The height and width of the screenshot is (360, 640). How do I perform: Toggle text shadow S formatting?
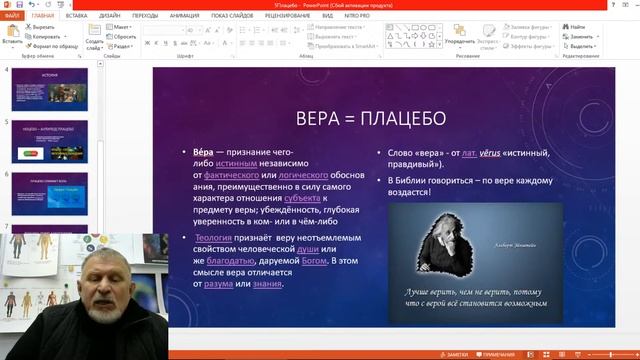(175, 43)
